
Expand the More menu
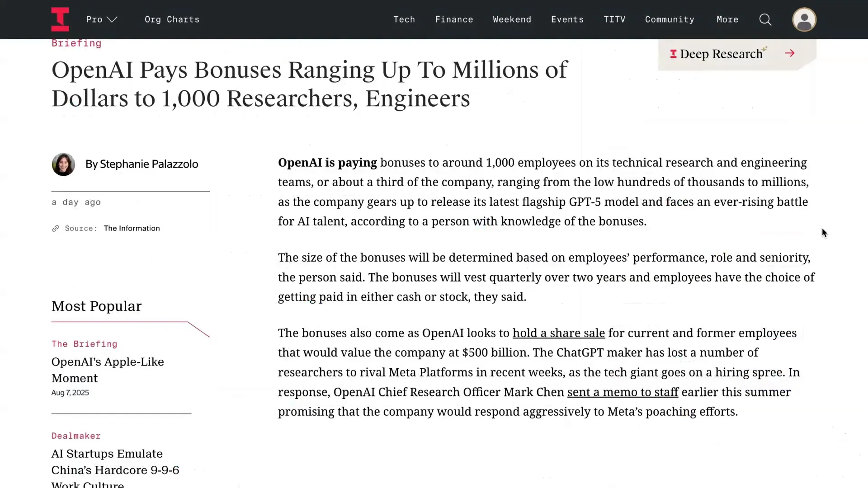(727, 19)
